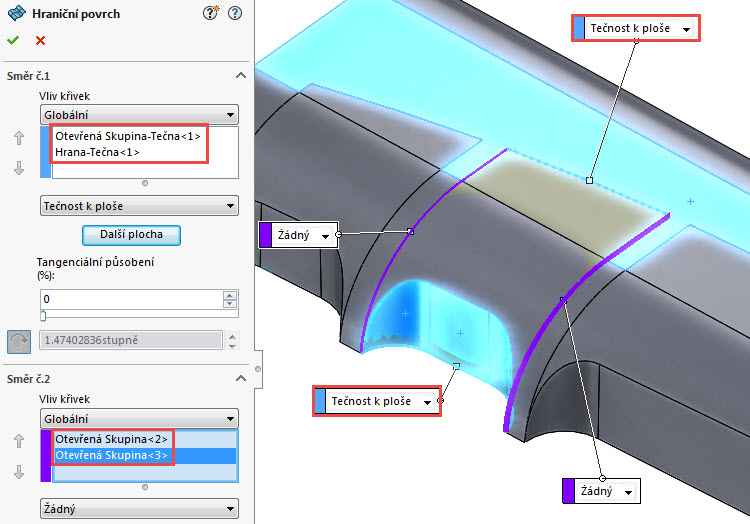Click the 1.47402836stupně angle field
The height and width of the screenshot is (524, 750).
click(x=131, y=340)
